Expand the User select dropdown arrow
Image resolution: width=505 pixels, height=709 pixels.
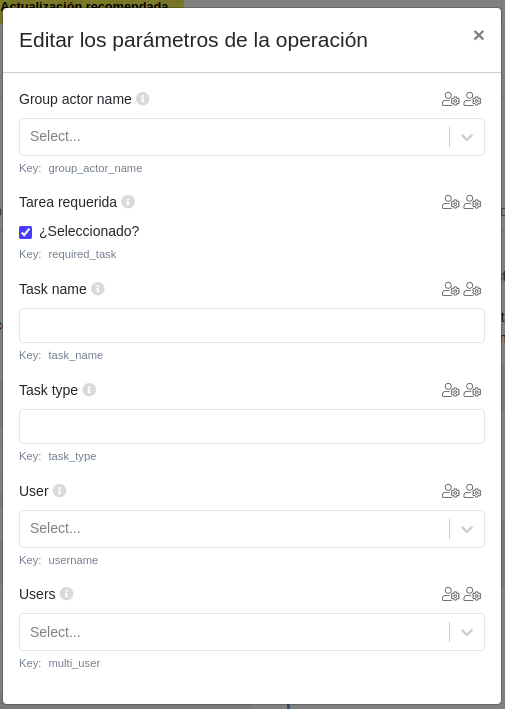coord(467,529)
